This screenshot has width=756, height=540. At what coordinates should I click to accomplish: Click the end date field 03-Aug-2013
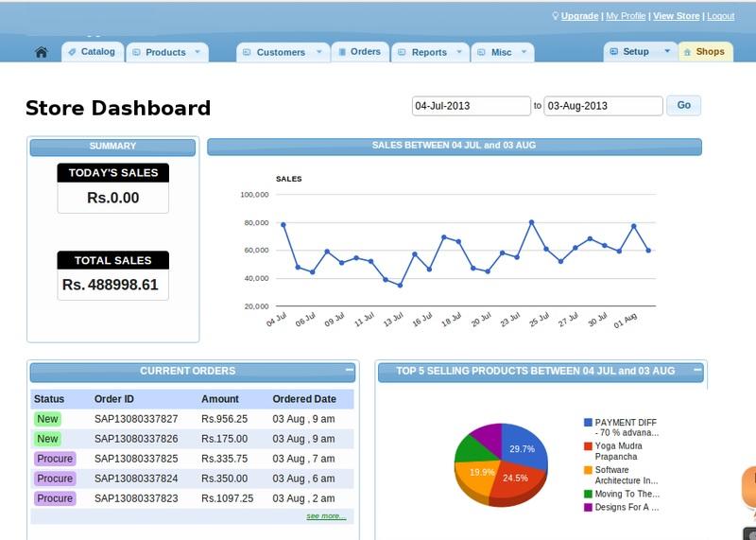point(603,106)
